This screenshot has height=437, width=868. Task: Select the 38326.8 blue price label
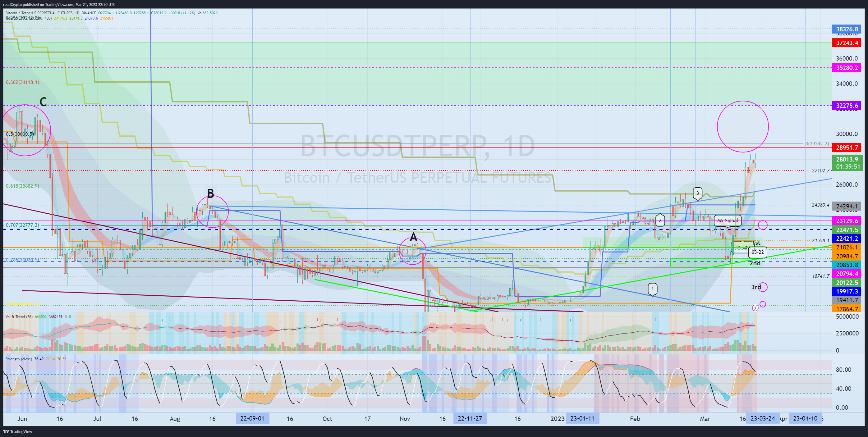[847, 29]
